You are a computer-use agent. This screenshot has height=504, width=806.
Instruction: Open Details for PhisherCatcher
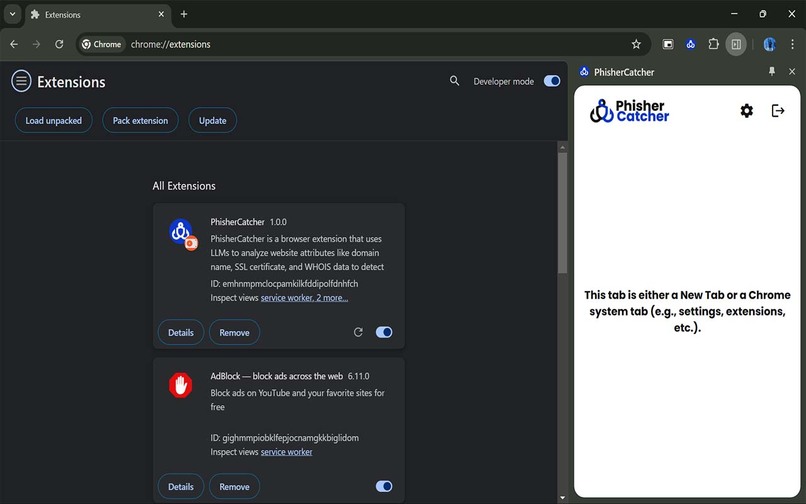[x=181, y=332]
